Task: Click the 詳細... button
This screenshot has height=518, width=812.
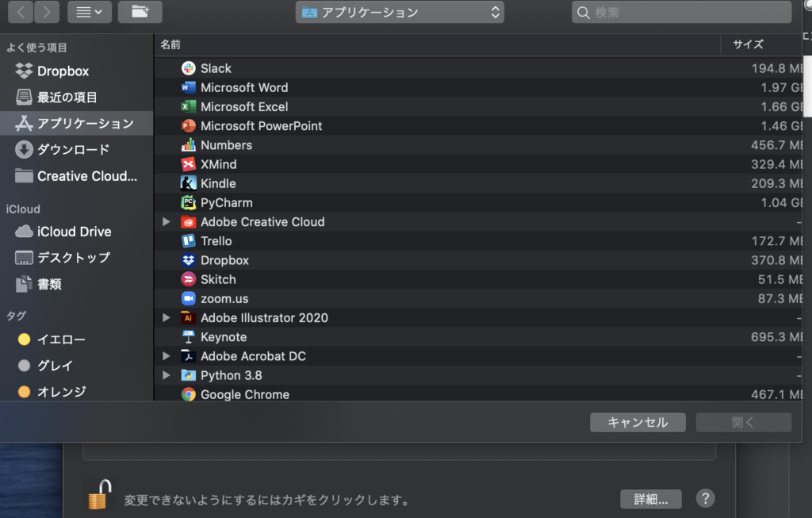Action: [x=651, y=499]
